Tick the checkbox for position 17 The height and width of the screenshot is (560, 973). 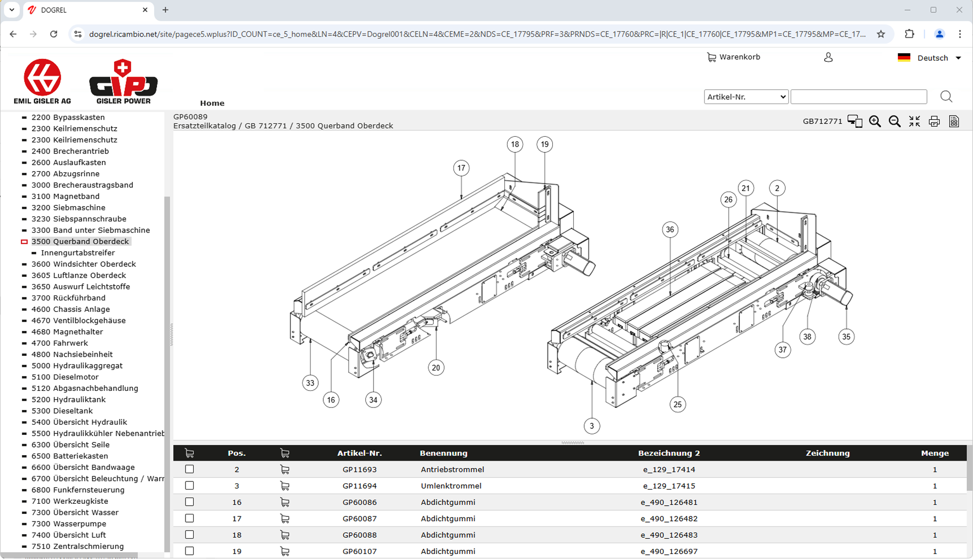[190, 518]
